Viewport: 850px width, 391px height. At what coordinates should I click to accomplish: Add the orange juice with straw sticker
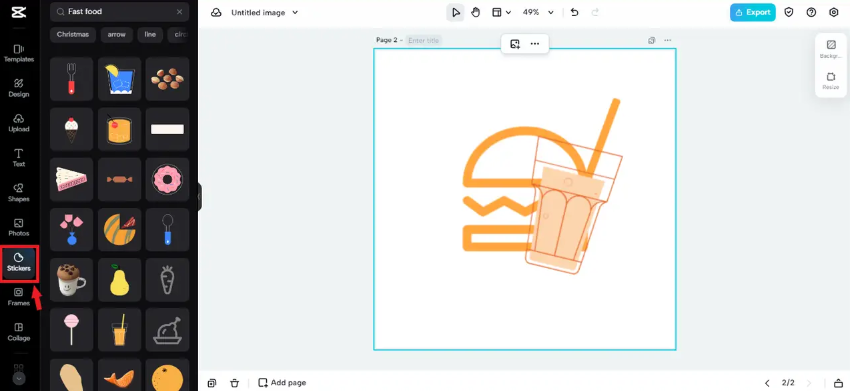119,330
